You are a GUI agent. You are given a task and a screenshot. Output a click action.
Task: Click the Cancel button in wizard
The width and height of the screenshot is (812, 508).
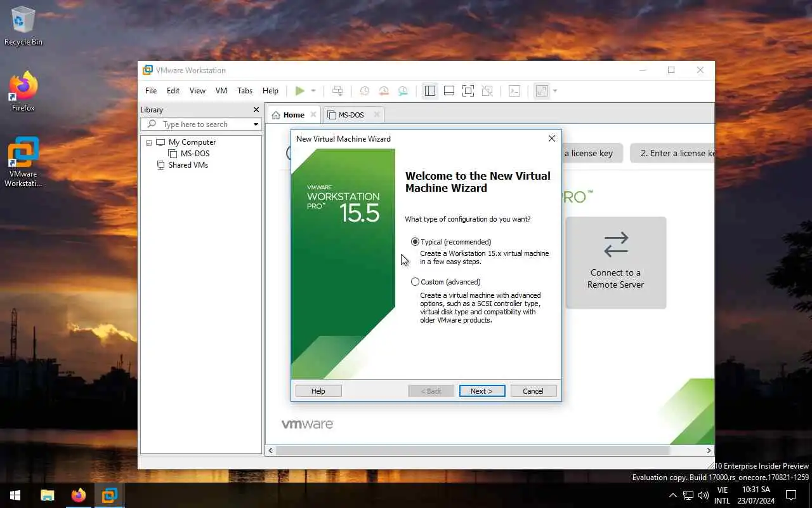click(x=534, y=391)
